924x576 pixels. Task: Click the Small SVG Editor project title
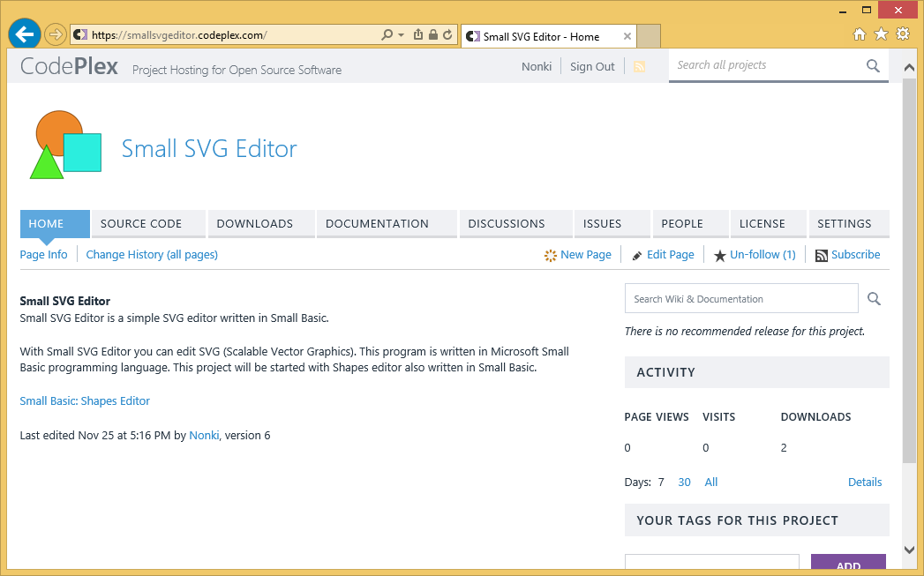tap(209, 148)
